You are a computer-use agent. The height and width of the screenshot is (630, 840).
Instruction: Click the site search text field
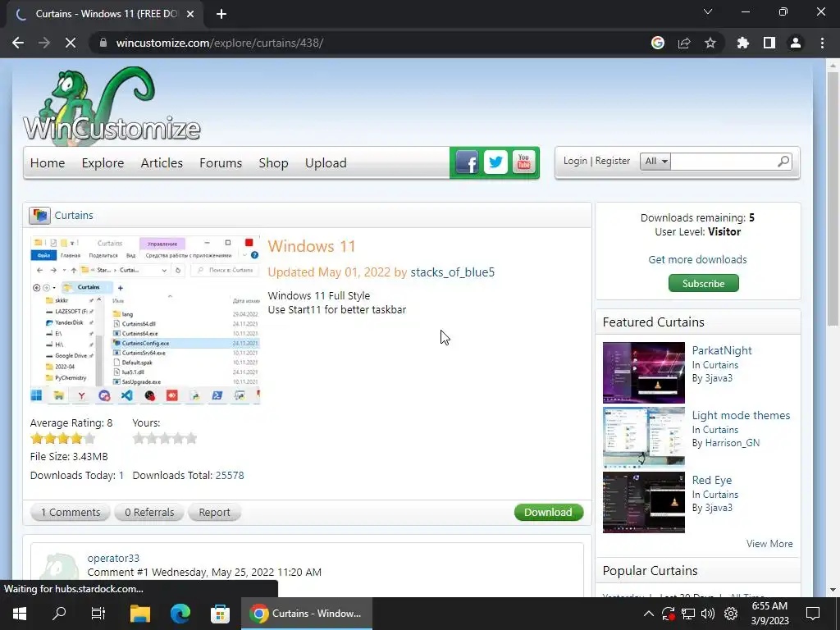point(723,162)
